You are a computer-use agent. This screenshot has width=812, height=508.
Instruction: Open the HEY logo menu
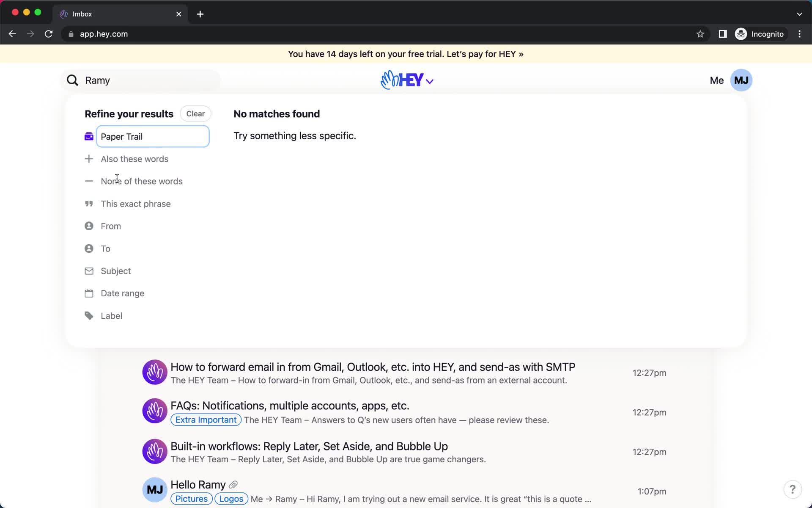coord(407,80)
